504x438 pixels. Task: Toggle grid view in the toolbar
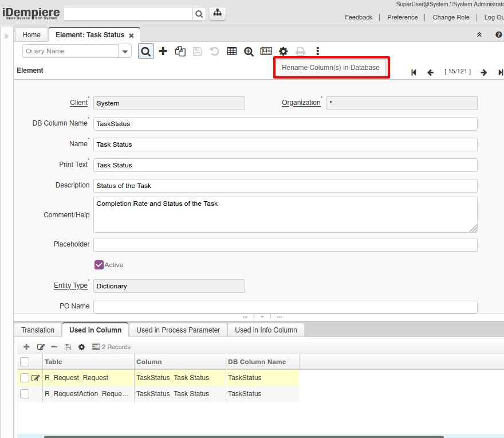(231, 51)
